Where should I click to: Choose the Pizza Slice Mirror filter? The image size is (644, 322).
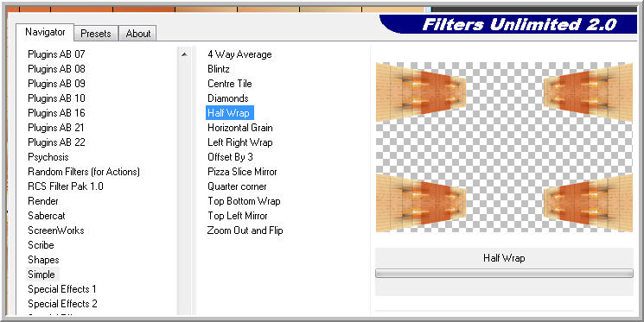(x=242, y=172)
